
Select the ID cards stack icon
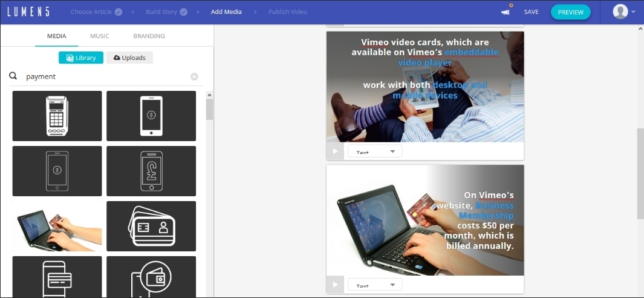click(151, 226)
